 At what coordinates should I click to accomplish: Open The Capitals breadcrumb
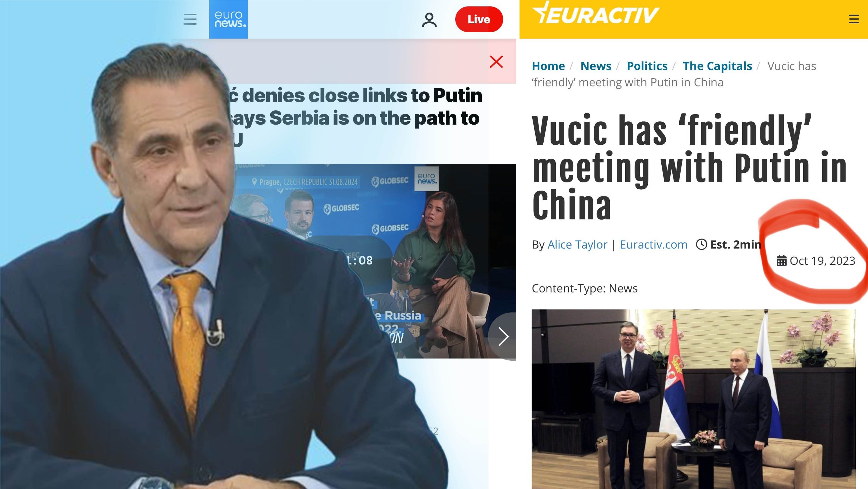717,66
